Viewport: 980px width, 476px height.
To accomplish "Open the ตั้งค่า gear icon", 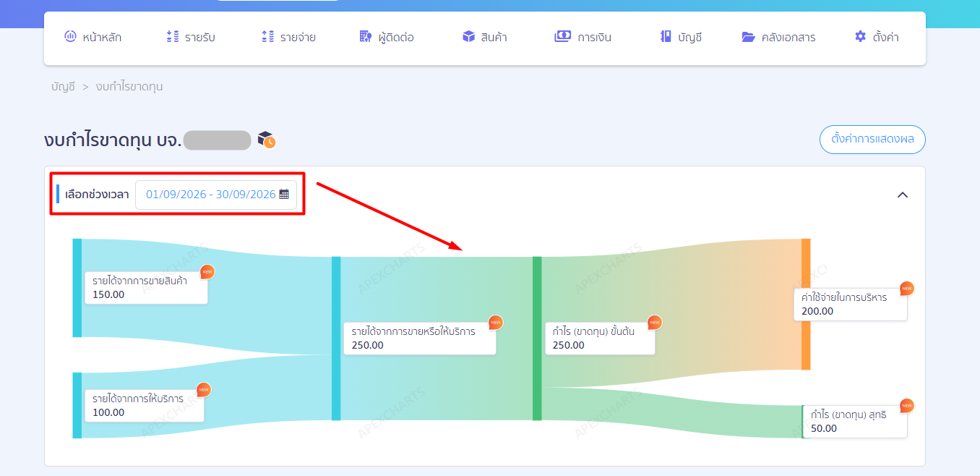I will pos(860,37).
